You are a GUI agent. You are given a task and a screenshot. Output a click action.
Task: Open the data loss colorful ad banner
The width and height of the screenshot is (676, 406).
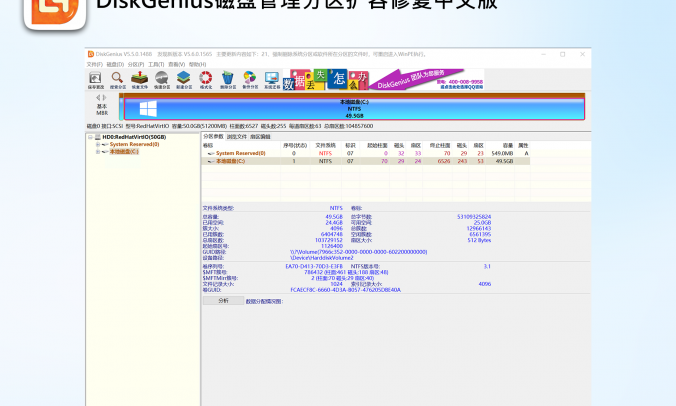coord(325,79)
